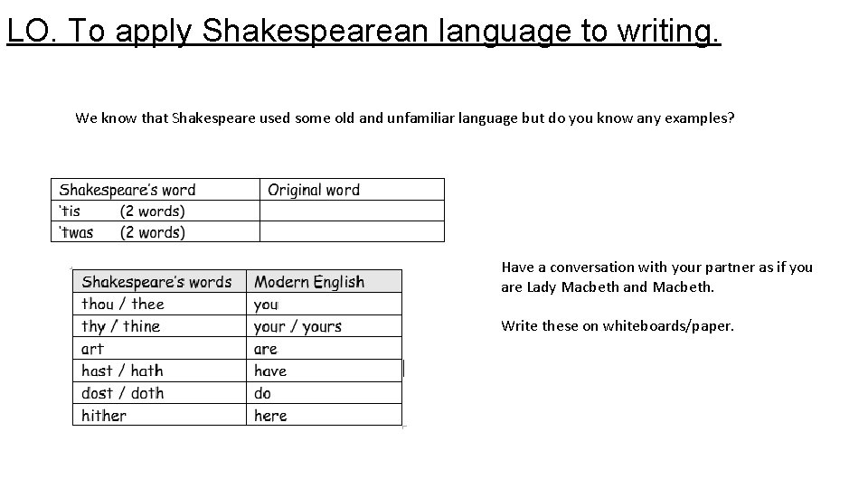Select the "Modern English" header cell
The image size is (868, 488).
click(x=324, y=282)
